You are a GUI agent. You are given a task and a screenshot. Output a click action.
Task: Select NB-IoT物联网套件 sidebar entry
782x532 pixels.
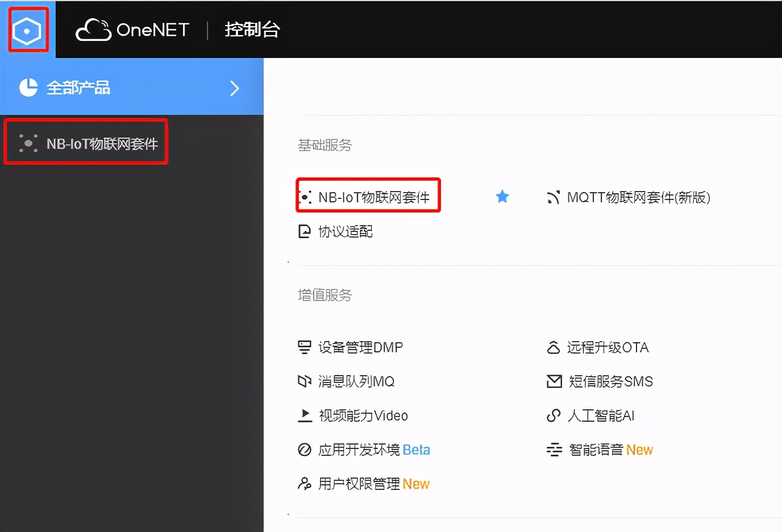point(85,143)
